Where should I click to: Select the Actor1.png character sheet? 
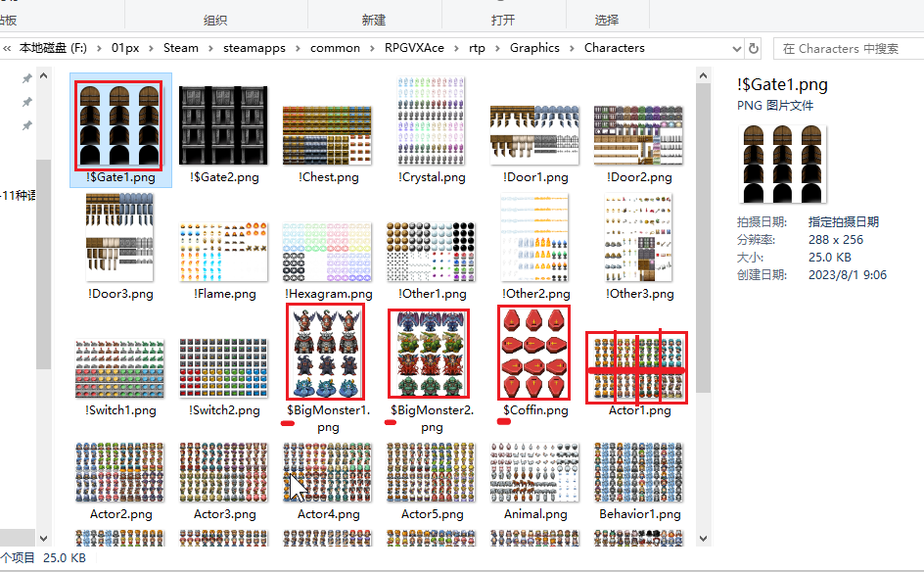coord(637,368)
